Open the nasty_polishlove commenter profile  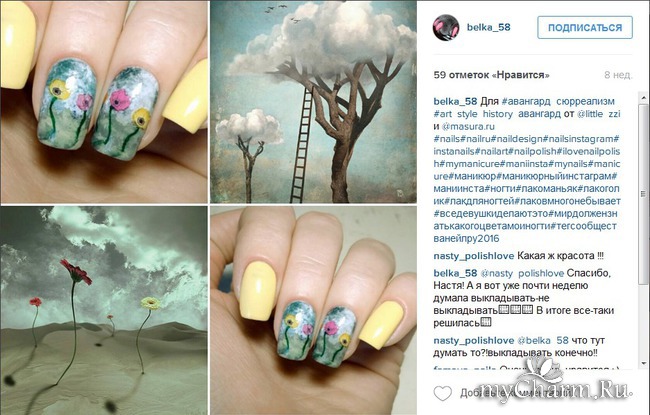click(473, 256)
